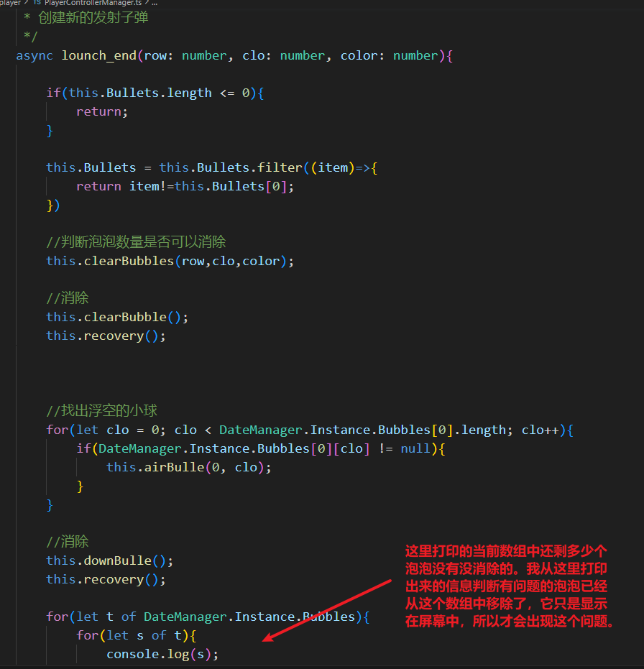The image size is (644, 669).
Task: Place cursor on this.clearBubbles(row,clo,color) call
Action: tap(170, 261)
